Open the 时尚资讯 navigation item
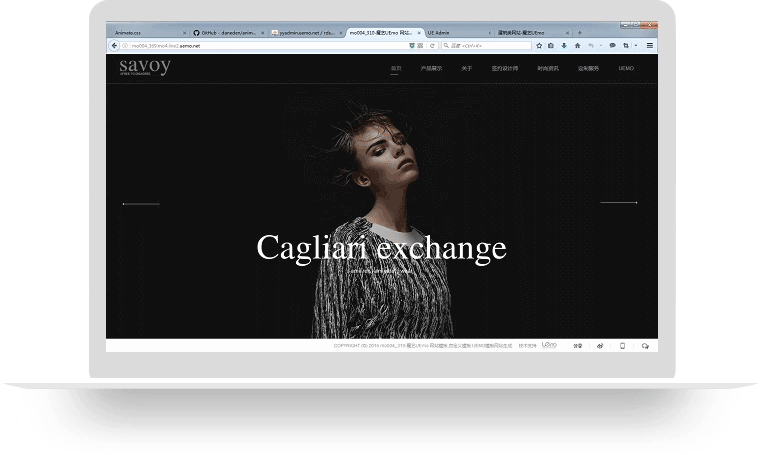 pyautogui.click(x=548, y=68)
